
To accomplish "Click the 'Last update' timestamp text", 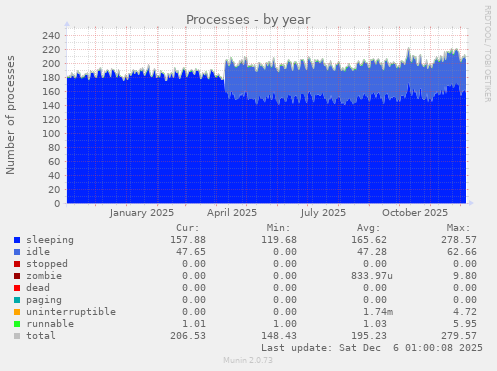I will click(372, 348).
